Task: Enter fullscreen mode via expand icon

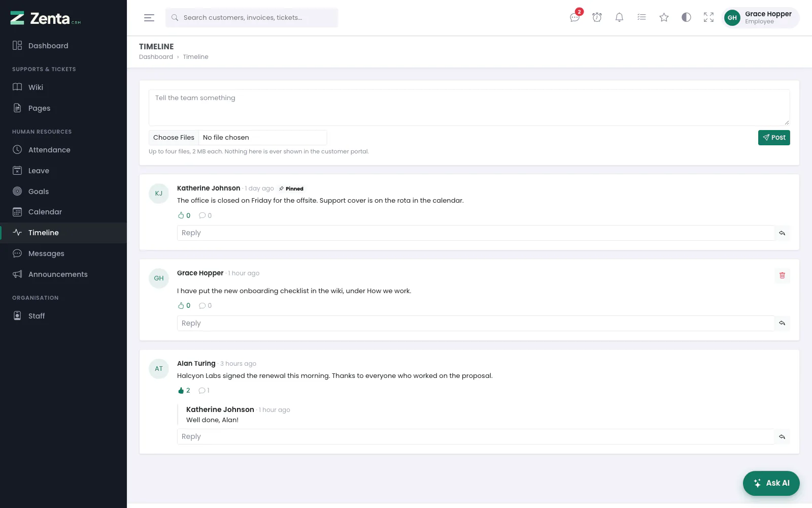Action: click(x=709, y=17)
